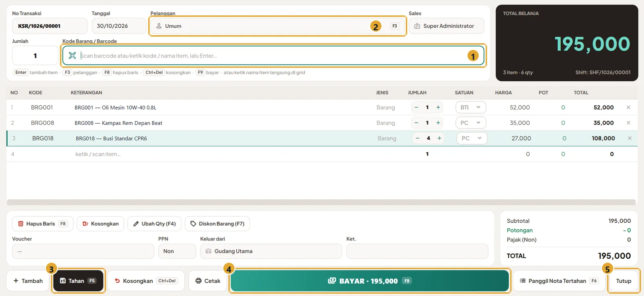Click the No Transaksi field KSR/1026/00001
644x296 pixels.
50,26
